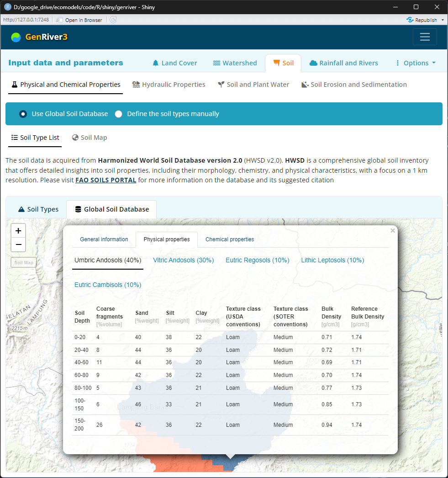The image size is (448, 478).
Task: Open General information tab in popup
Action: tap(104, 239)
